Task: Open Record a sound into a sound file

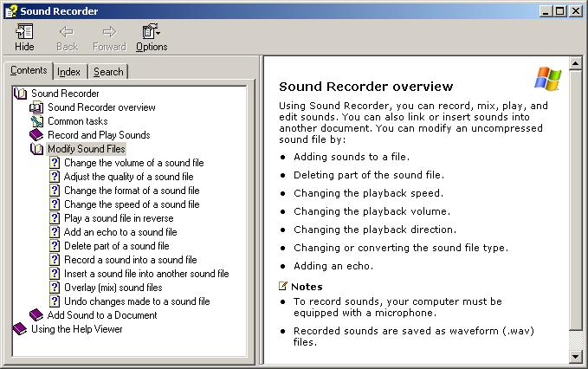Action: coord(131,260)
